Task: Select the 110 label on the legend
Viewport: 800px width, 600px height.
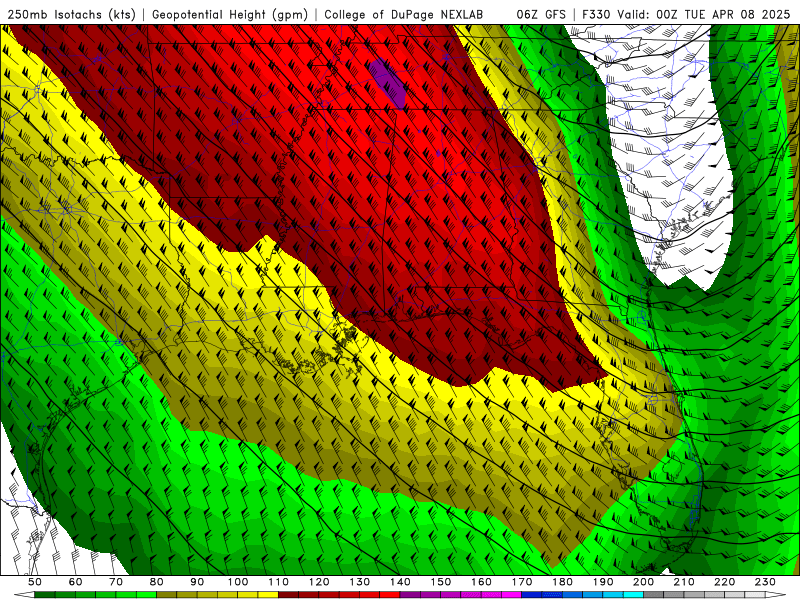Action: (279, 582)
